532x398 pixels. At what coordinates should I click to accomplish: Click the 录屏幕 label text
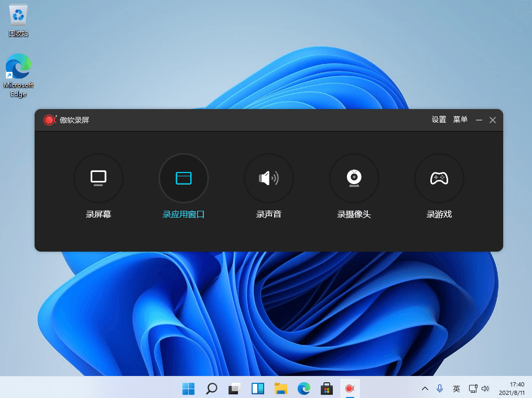coord(99,214)
